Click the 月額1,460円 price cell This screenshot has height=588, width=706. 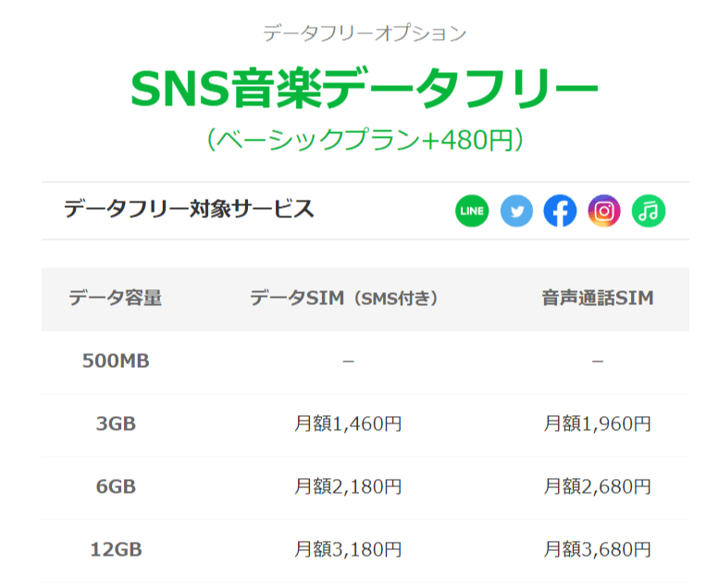(348, 423)
